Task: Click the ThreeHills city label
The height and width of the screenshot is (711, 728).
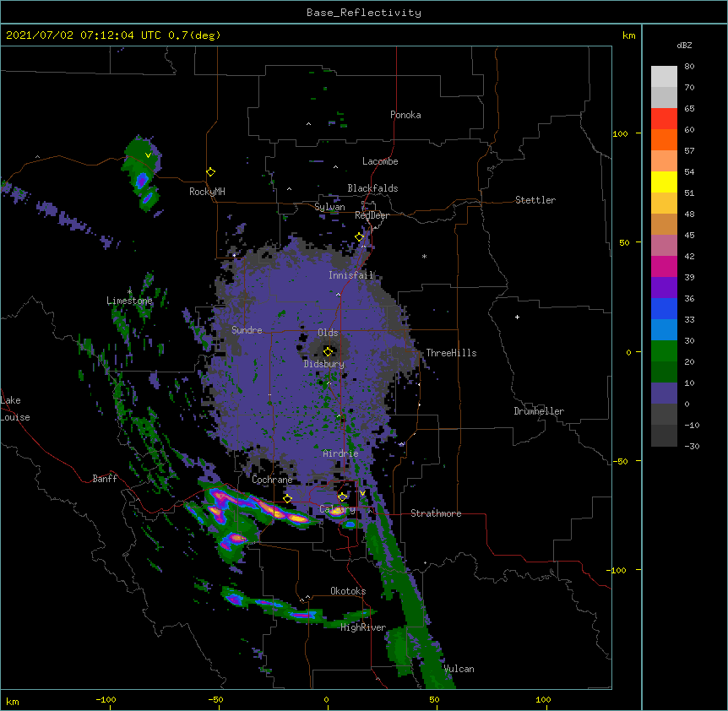Action: (x=451, y=353)
